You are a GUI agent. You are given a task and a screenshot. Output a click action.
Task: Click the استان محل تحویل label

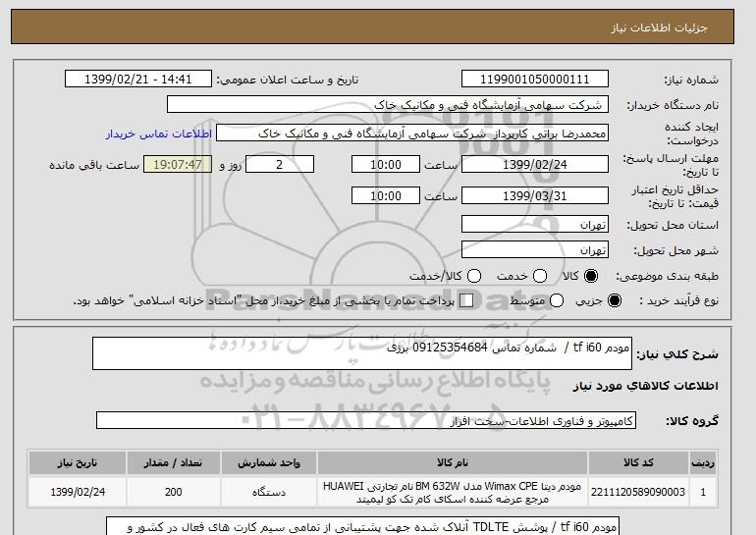673,225
